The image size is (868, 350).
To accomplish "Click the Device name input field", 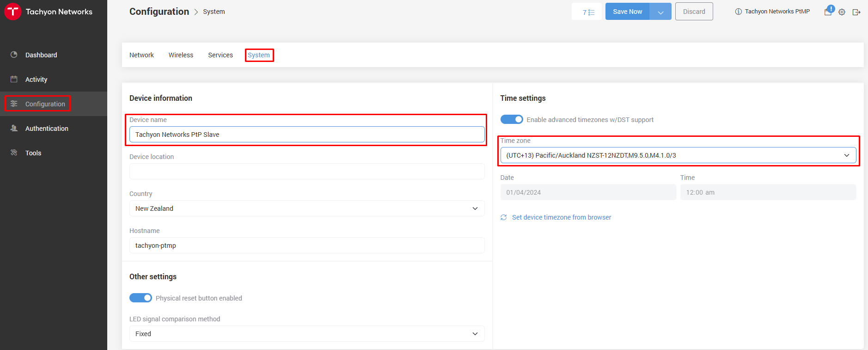I will pos(307,135).
